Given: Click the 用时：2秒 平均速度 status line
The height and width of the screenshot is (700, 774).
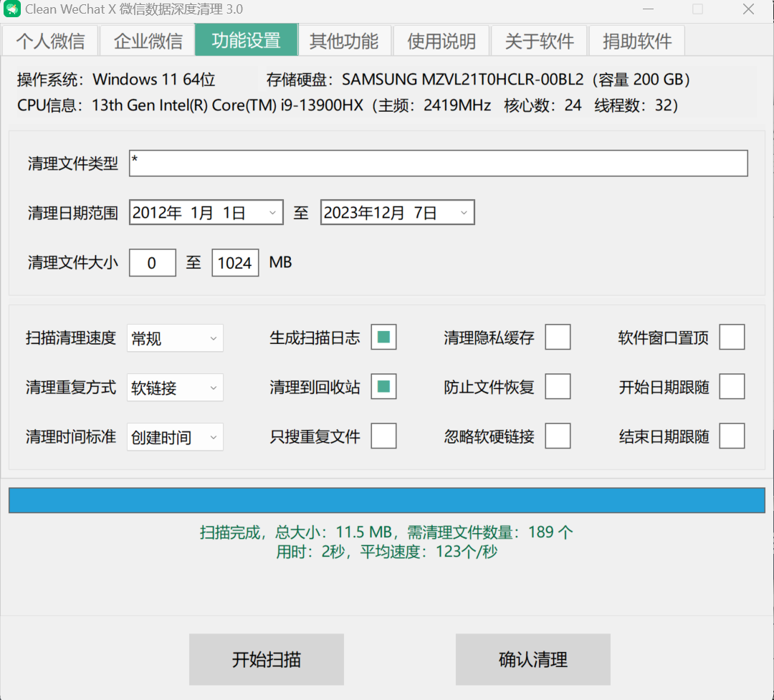Looking at the screenshot, I should pyautogui.click(x=386, y=552).
